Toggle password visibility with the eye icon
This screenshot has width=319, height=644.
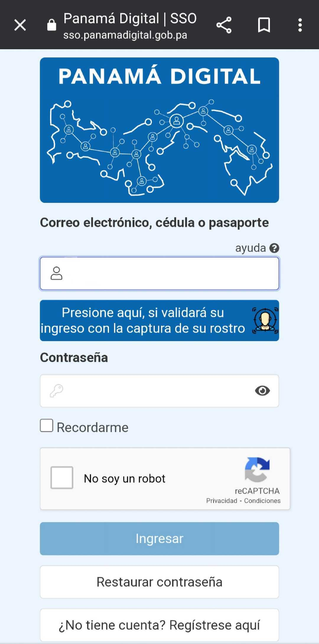(x=262, y=391)
